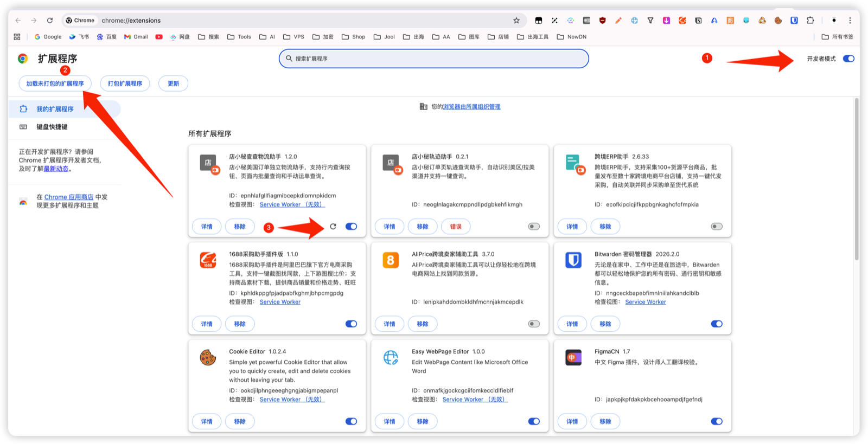Disable the Cookie Editor extension toggle
Screen dimensions: 868x444
(351, 421)
